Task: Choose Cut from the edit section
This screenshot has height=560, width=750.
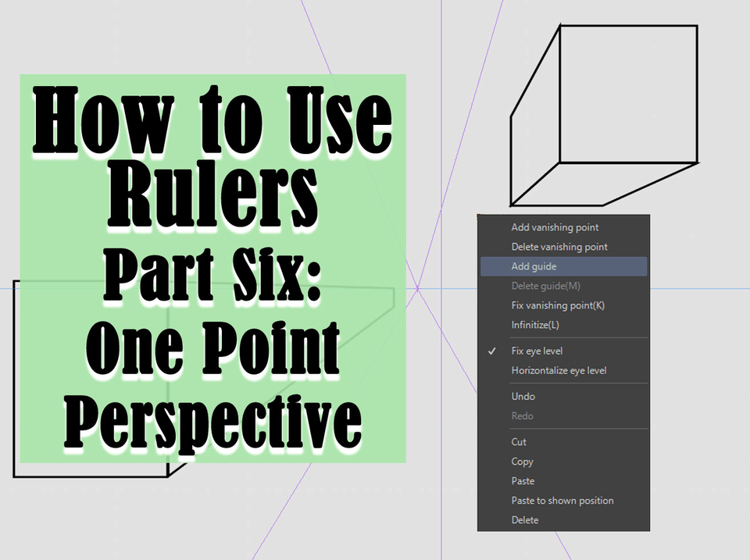Action: (x=518, y=442)
